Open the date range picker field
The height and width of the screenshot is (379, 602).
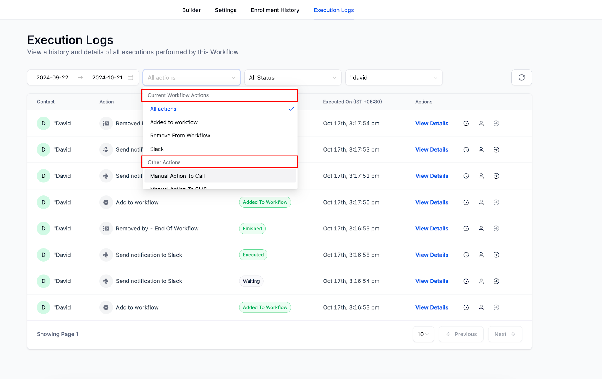pyautogui.click(x=83, y=78)
